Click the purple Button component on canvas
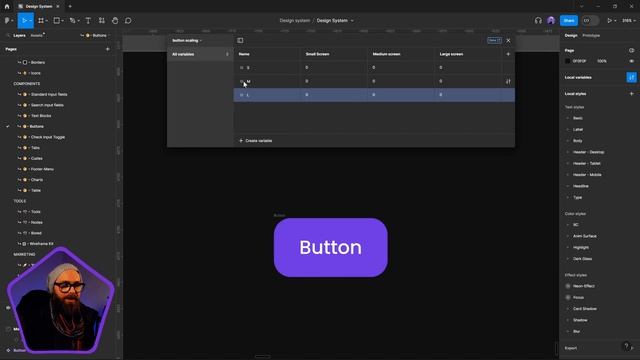The image size is (640, 360). click(x=331, y=247)
